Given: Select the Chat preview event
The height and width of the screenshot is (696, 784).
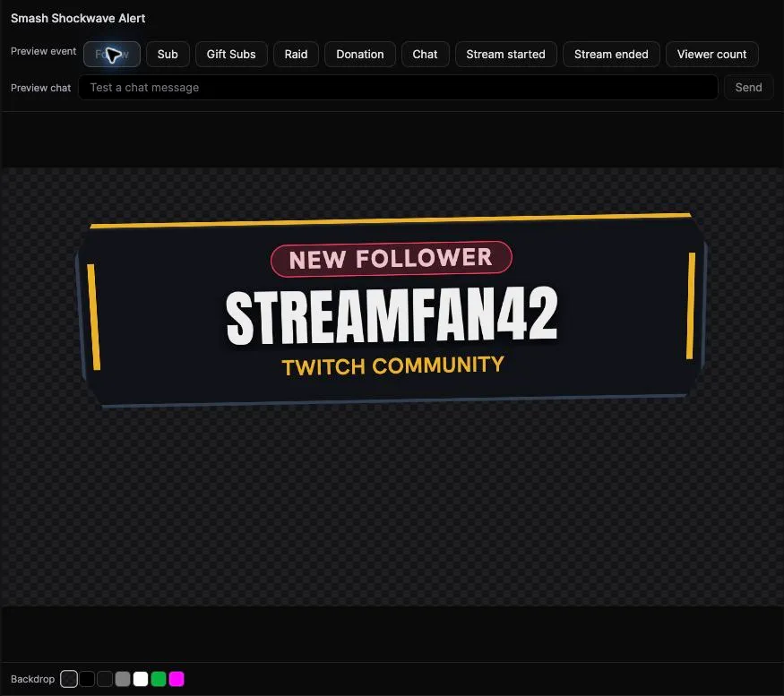Looking at the screenshot, I should pos(425,54).
